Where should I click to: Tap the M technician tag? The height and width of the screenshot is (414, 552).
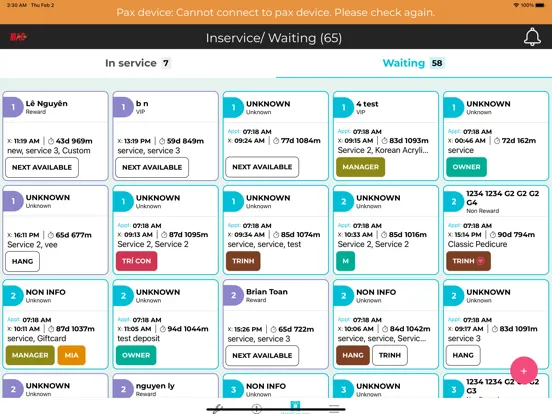click(345, 261)
